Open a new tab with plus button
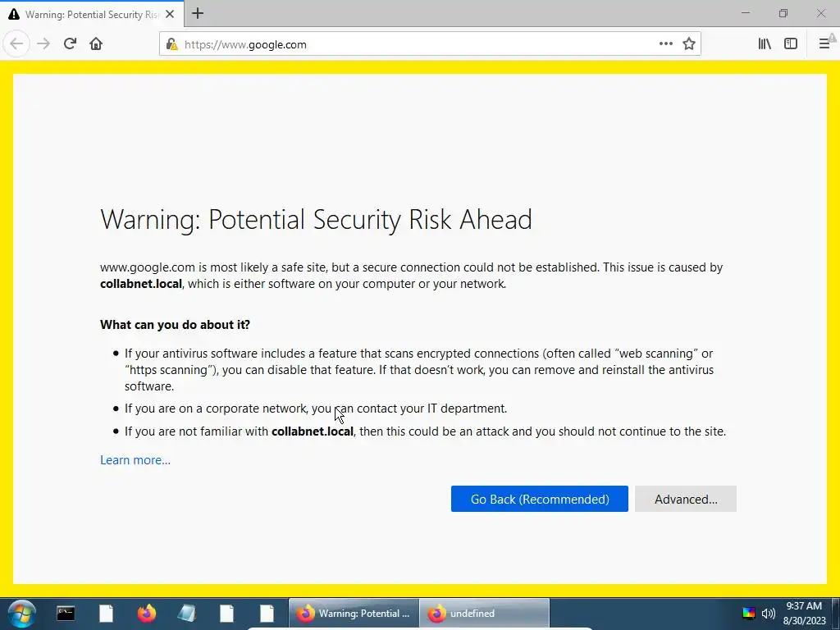 coord(198,13)
